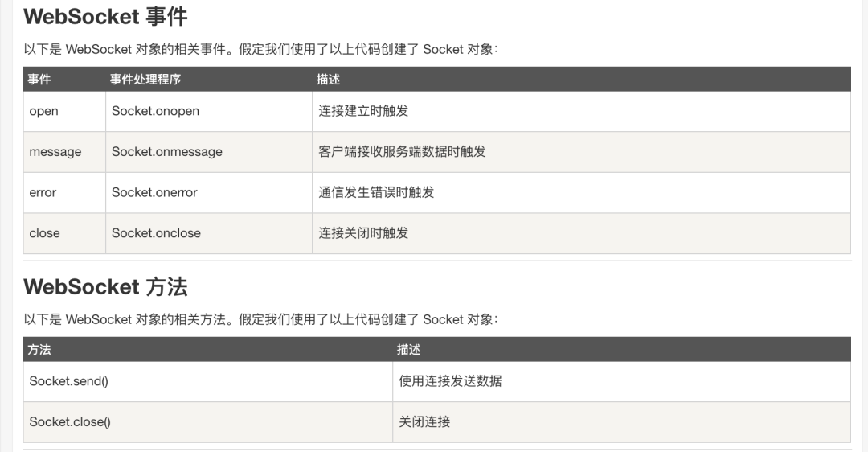This screenshot has height=452, width=868.
Task: Click the Socket.close() method cell
Action: pos(207,422)
